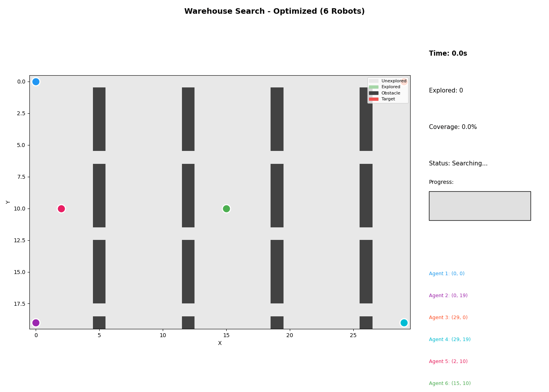This screenshot has height=392, width=549.
Task: Select the purple Agent 2 robot marker
Action: point(36,323)
